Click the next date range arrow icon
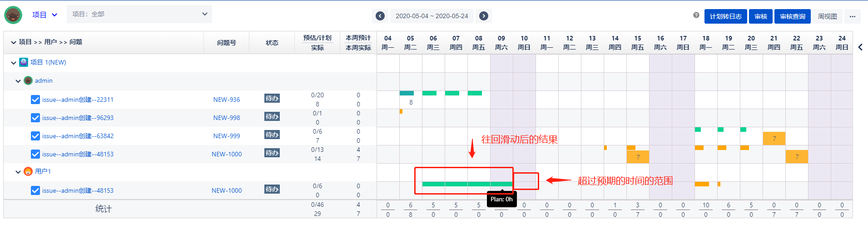Screen dimensions: 868x235 pos(484,16)
